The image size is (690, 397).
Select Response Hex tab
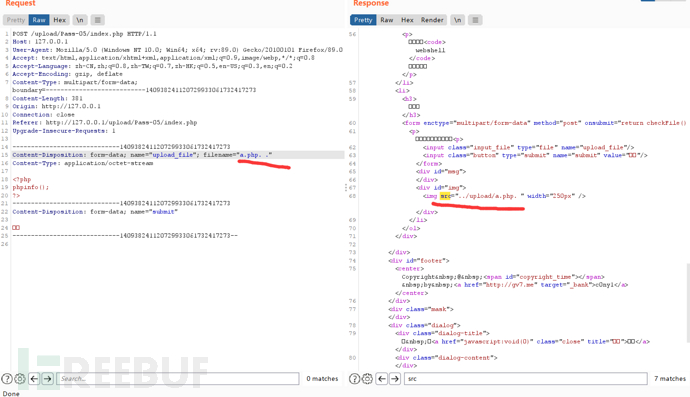pos(407,20)
